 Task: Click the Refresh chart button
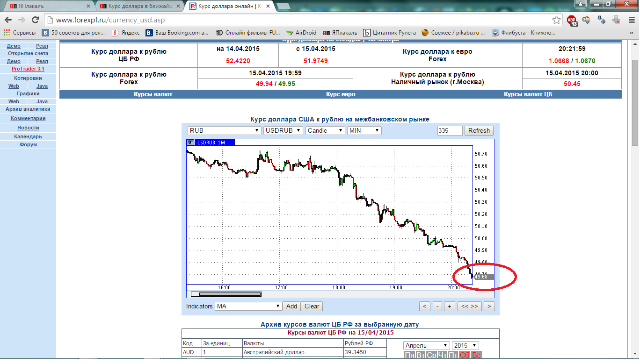point(479,130)
